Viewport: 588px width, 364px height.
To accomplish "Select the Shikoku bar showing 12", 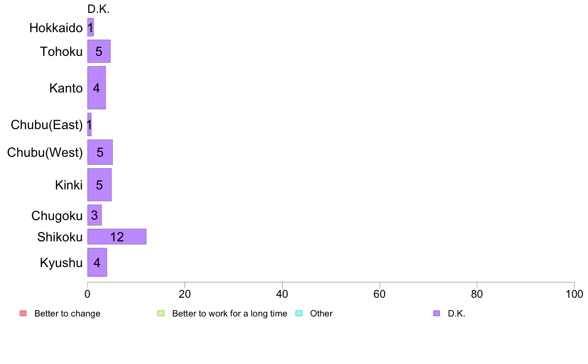I will (x=117, y=236).
